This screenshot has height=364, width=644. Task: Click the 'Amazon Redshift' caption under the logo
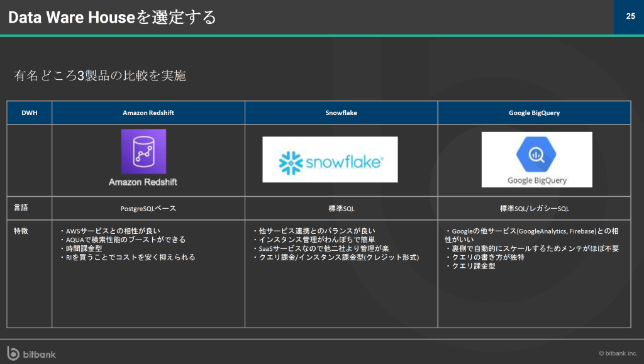pyautogui.click(x=143, y=182)
